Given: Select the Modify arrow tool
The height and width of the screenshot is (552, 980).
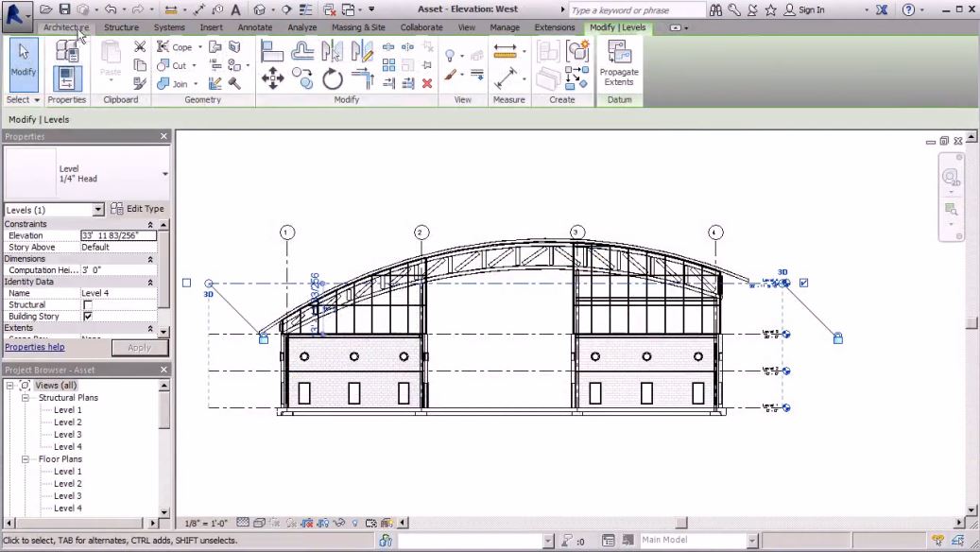Looking at the screenshot, I should [24, 64].
